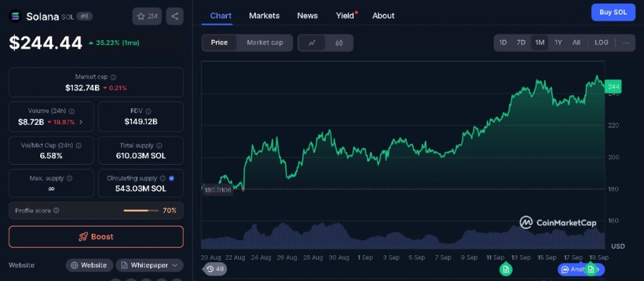Image resolution: width=644 pixels, height=281 pixels.
Task: Toggle chart to Price view
Action: coord(219,43)
